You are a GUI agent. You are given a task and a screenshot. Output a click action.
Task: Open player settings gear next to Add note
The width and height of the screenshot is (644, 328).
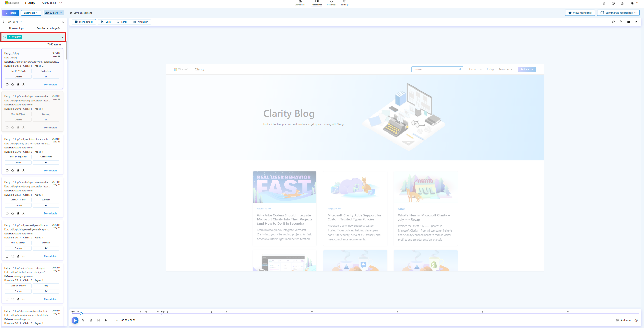coord(636,320)
